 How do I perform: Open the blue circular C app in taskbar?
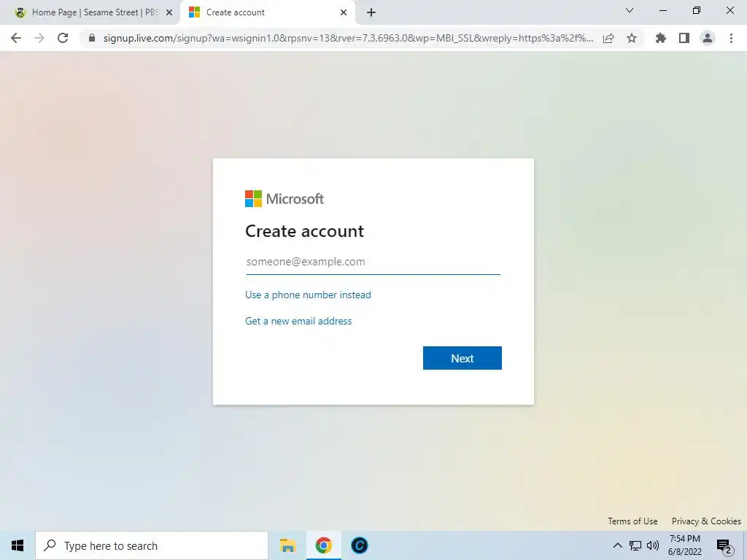pyautogui.click(x=360, y=545)
